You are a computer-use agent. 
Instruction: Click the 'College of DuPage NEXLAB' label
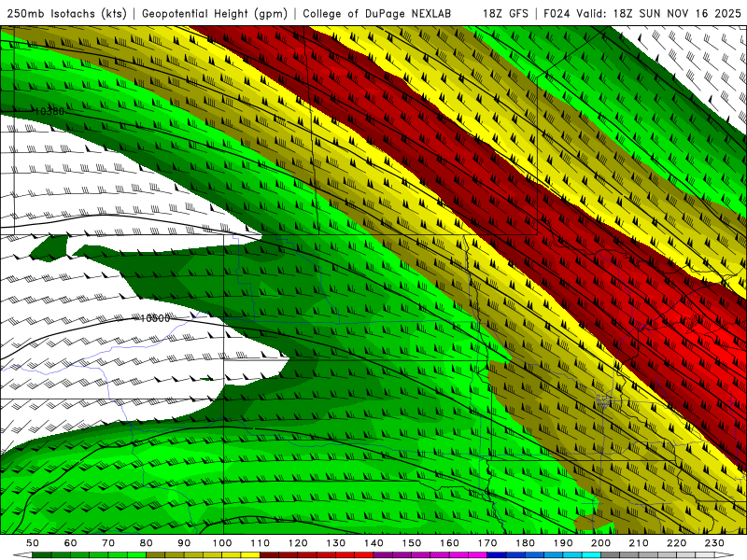pyautogui.click(x=377, y=13)
